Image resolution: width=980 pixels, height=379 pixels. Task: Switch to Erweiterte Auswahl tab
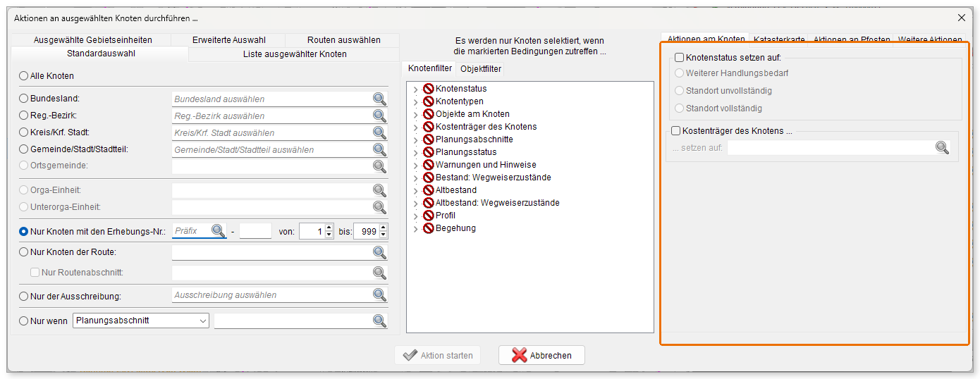tap(229, 40)
